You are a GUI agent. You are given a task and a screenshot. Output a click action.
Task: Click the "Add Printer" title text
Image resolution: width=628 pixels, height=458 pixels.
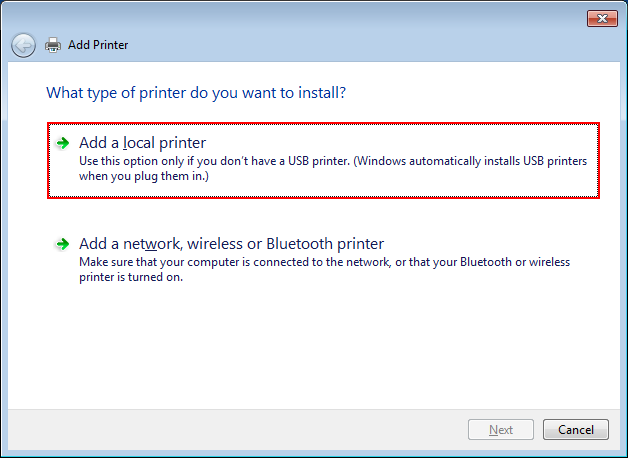98,45
